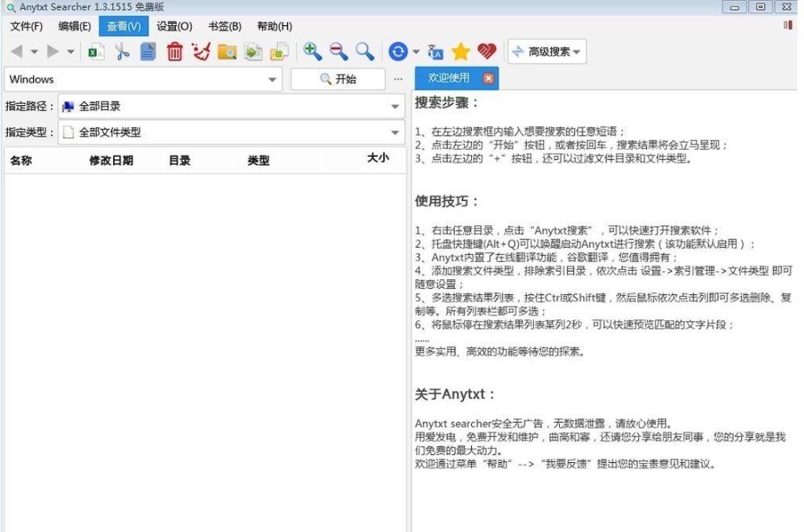
Task: Click the Anytxt Searcher title bar icon
Action: click(11, 8)
